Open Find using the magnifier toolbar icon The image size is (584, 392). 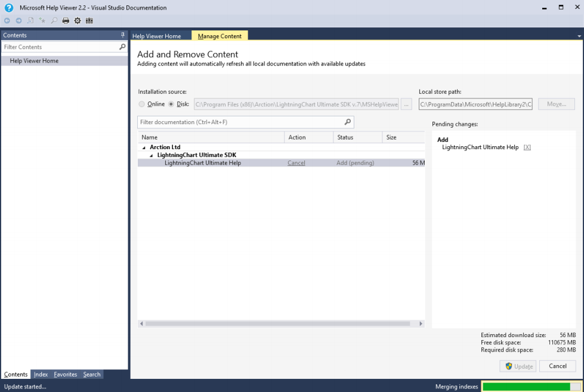click(x=54, y=20)
